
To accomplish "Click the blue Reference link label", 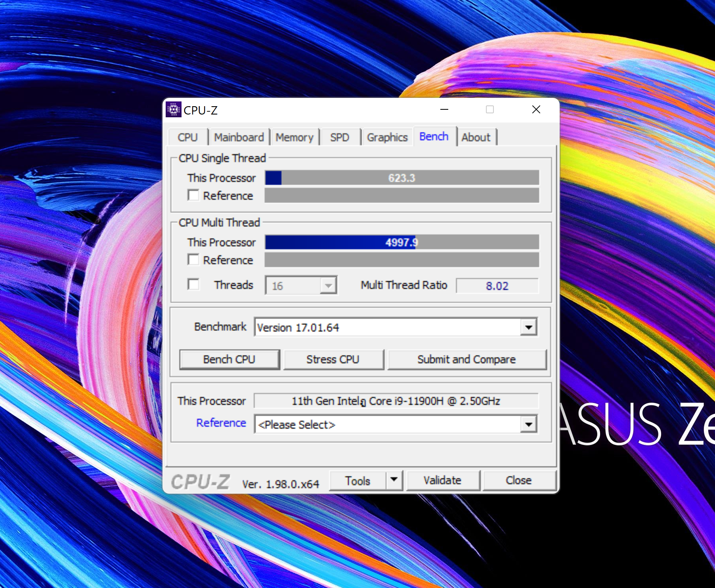I will (221, 423).
